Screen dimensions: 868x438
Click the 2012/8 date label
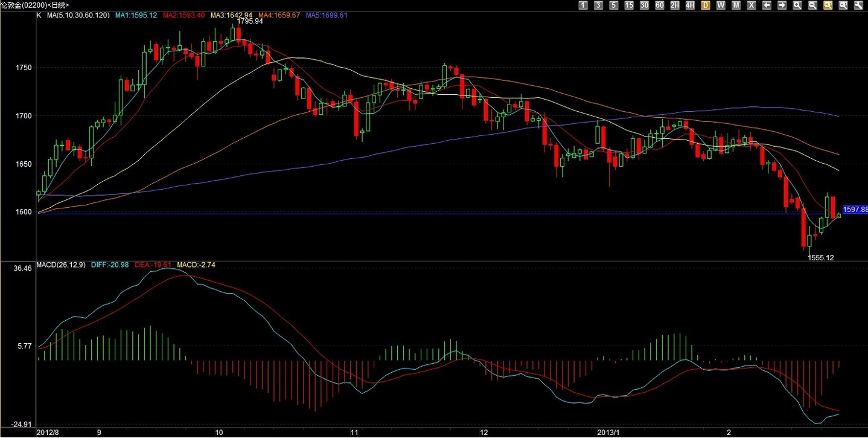[x=48, y=433]
